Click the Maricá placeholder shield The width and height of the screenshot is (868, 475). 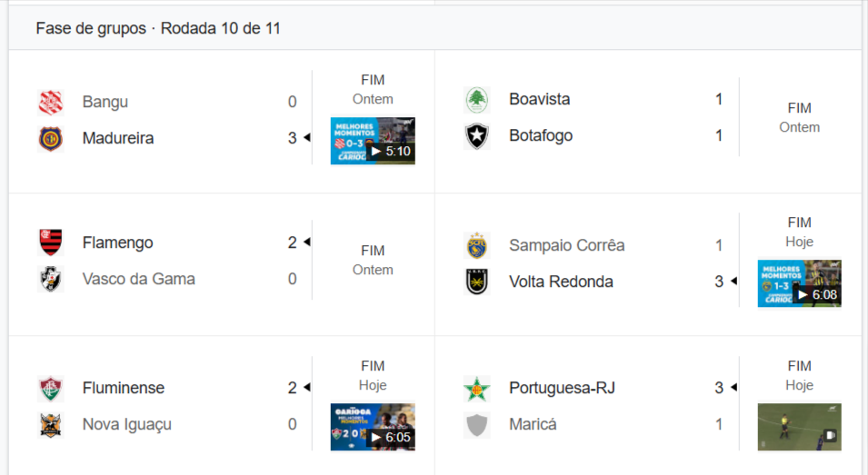[476, 425]
